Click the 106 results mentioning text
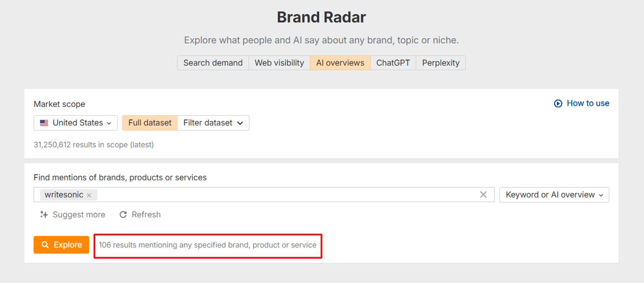 pos(208,245)
